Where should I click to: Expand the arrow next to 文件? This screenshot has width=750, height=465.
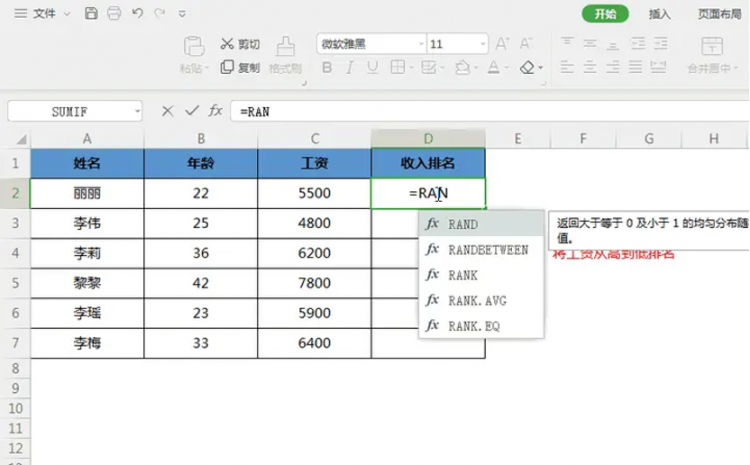pyautogui.click(x=67, y=14)
